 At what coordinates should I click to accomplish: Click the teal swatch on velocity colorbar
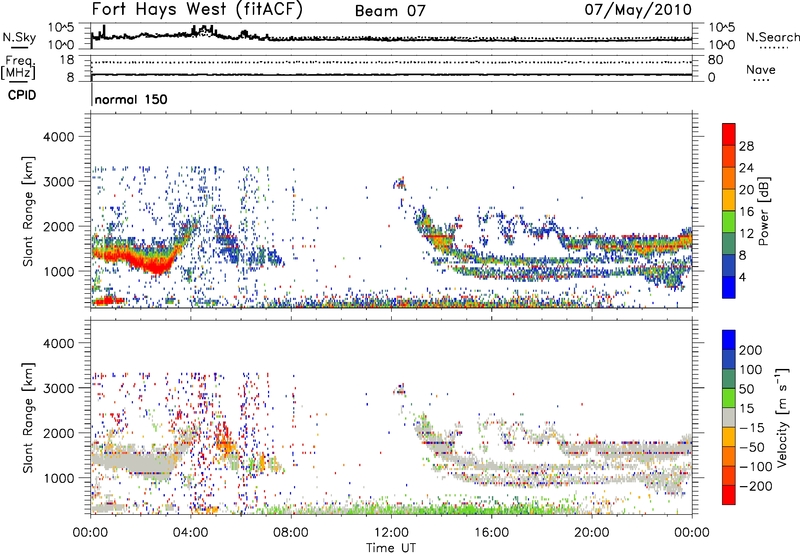click(729, 379)
